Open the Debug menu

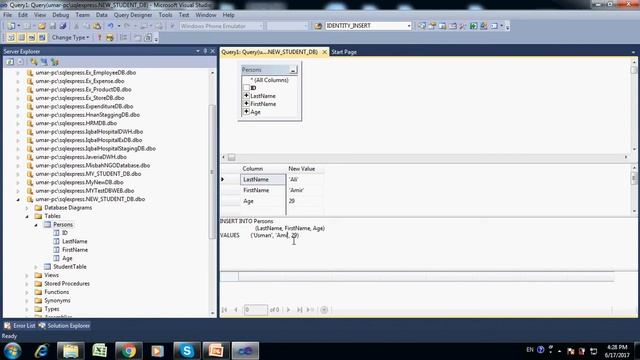pyautogui.click(x=60, y=15)
